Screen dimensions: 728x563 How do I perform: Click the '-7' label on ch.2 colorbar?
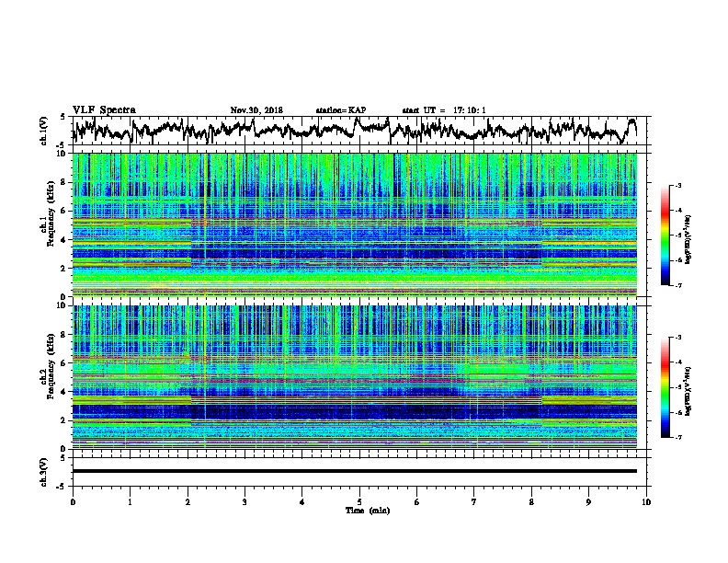(x=677, y=437)
